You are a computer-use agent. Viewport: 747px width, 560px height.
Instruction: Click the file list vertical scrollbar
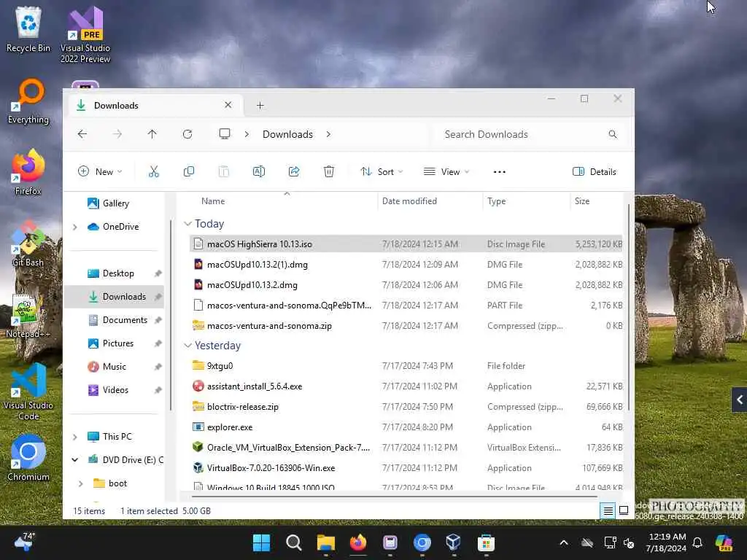coord(629,307)
